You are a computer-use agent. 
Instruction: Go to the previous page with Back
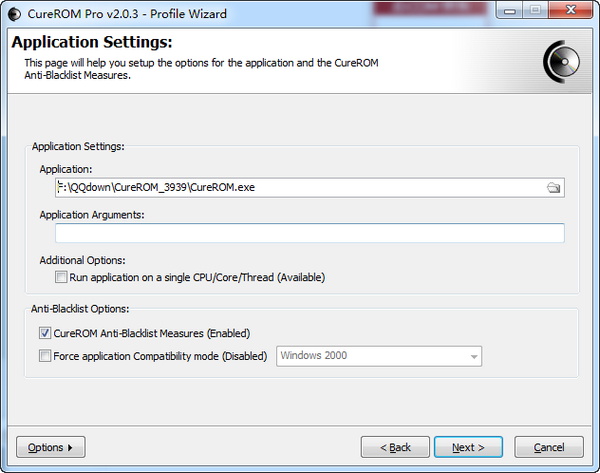[x=395, y=447]
